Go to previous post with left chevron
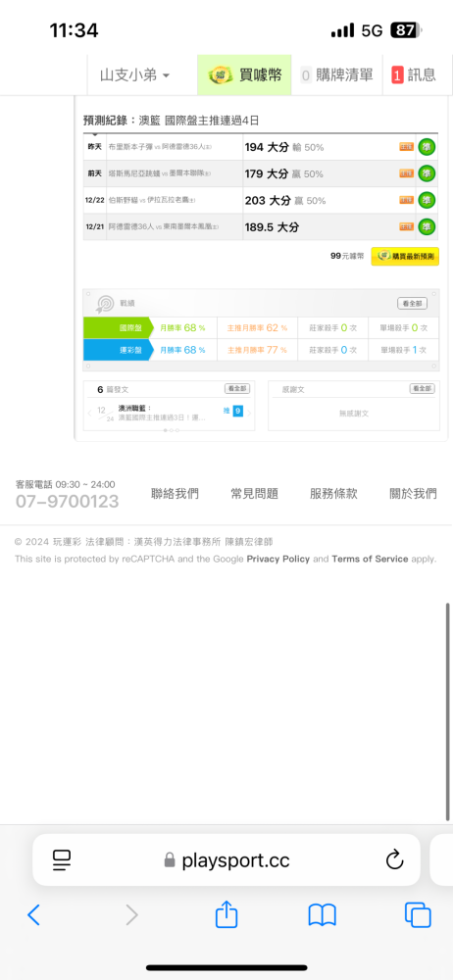Image resolution: width=453 pixels, height=980 pixels. pyautogui.click(x=89, y=413)
